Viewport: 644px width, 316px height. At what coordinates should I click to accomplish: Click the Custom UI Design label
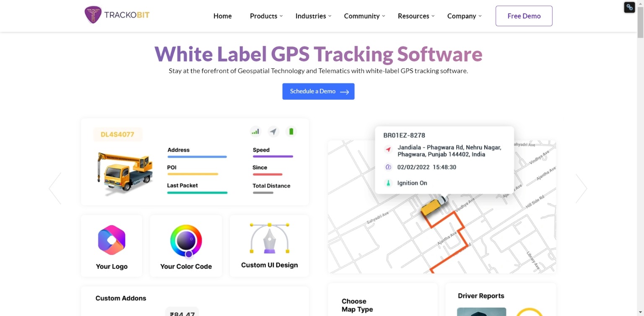(x=270, y=265)
